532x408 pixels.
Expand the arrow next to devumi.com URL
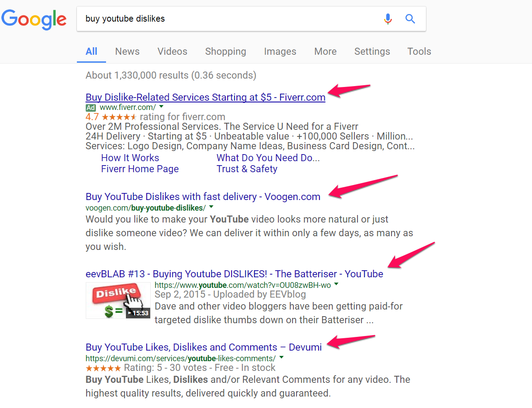281,358
